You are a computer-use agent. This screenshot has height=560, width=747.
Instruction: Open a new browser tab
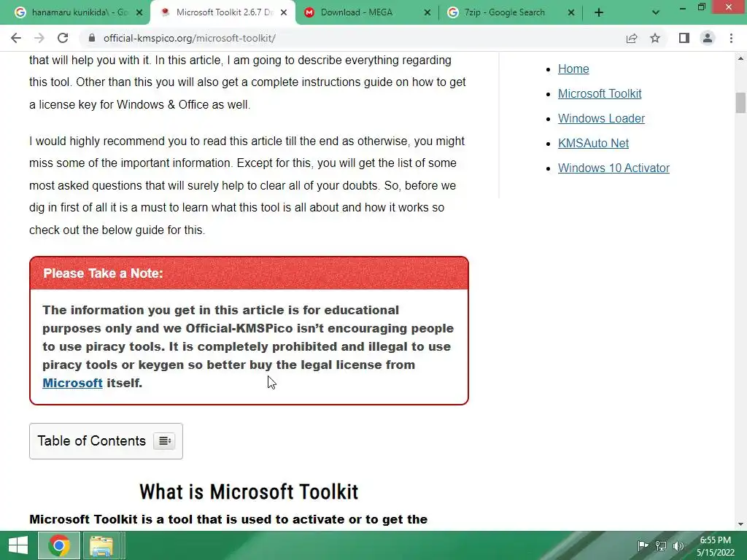pyautogui.click(x=599, y=13)
